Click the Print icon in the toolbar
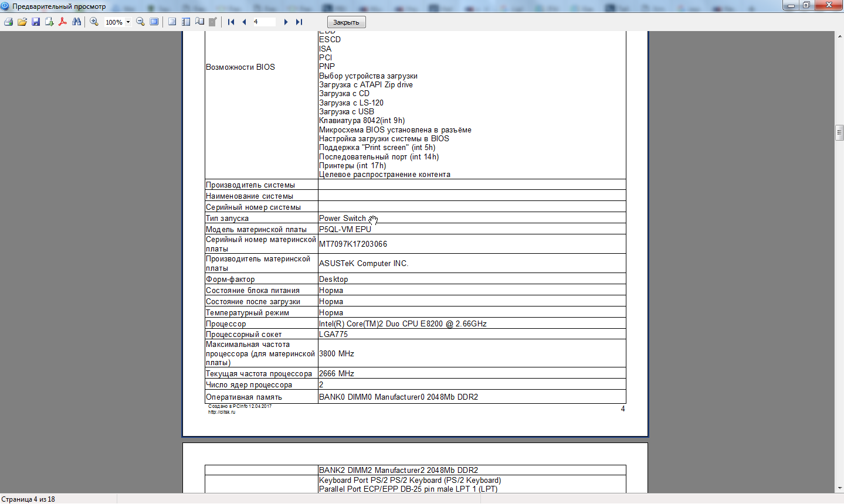The height and width of the screenshot is (504, 844). (x=8, y=22)
